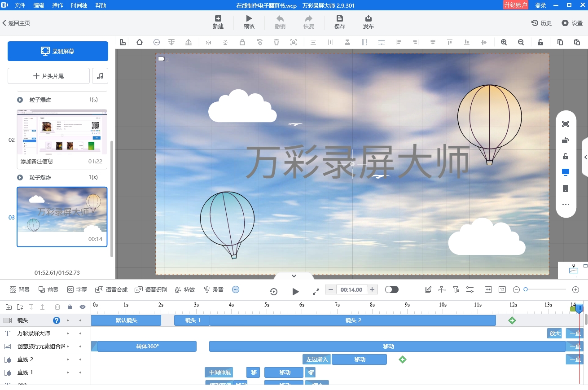
Task: Open the 帮助 menu
Action: pyautogui.click(x=101, y=5)
